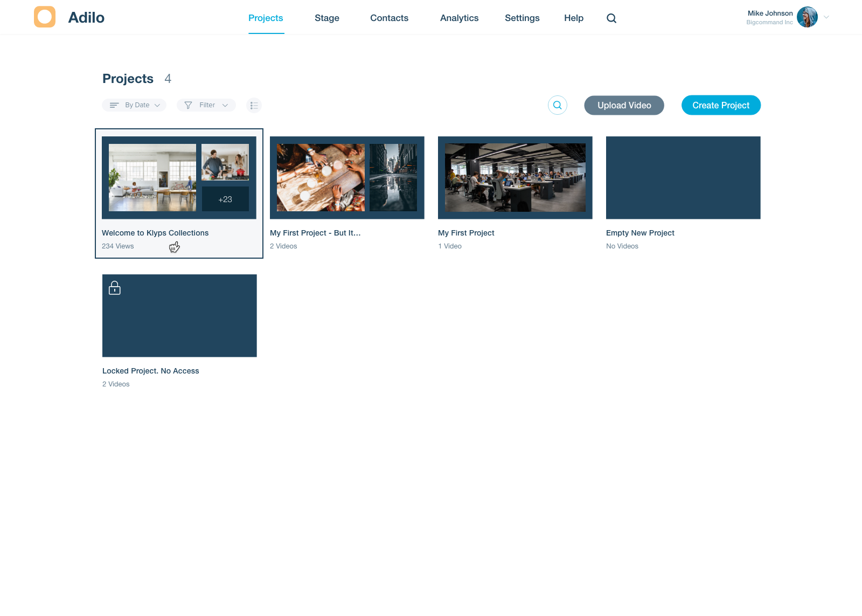Click Mike Johnson's profile avatar
Image resolution: width=862 pixels, height=616 pixels.
pos(807,17)
